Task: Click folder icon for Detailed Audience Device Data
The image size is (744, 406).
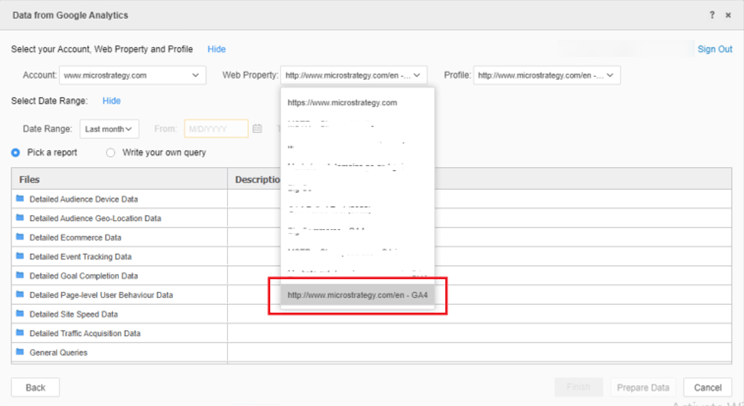Action: tap(20, 199)
